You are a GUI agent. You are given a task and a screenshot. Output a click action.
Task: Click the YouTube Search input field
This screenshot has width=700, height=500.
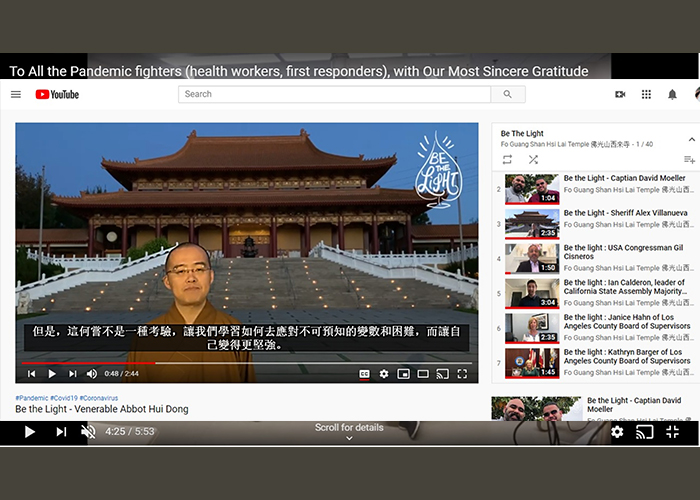click(x=334, y=94)
